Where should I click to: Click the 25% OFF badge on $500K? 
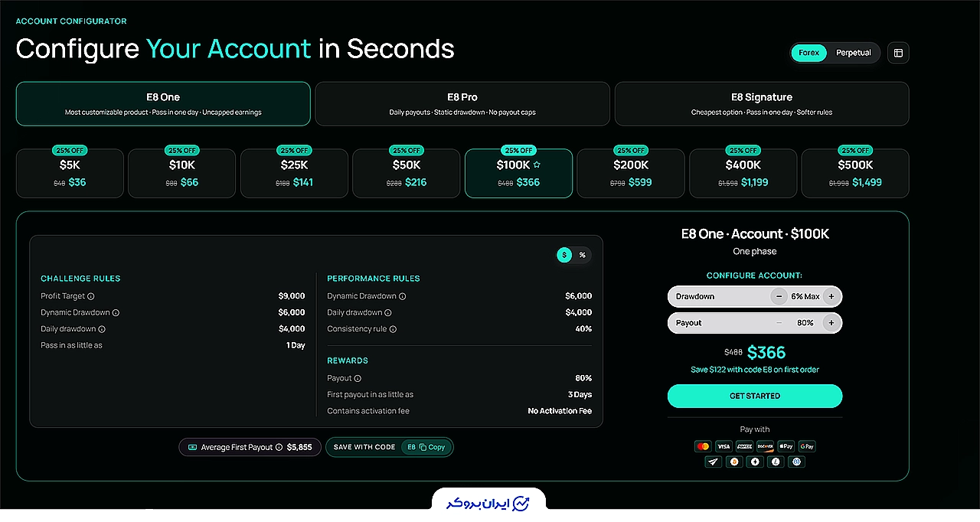pyautogui.click(x=855, y=150)
